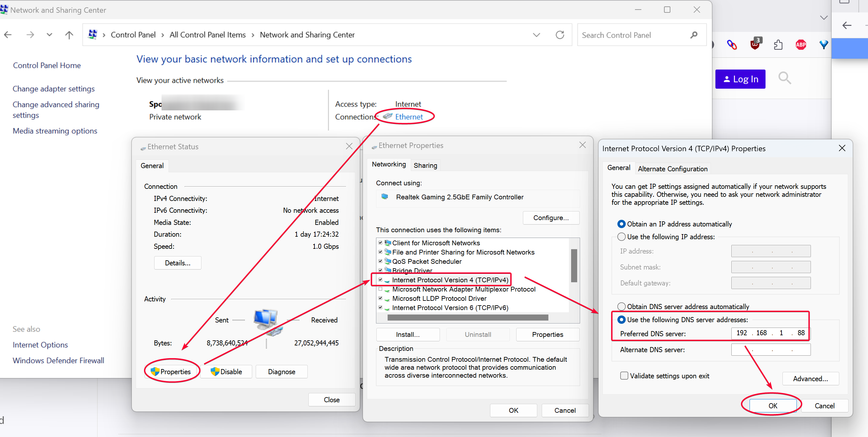Click the Advanced button

click(811, 378)
